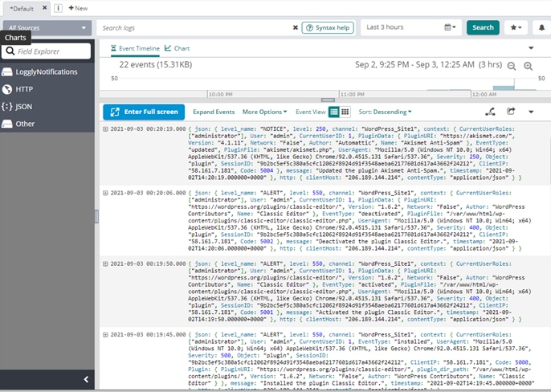This screenshot has width=551, height=392.
Task: Select the Event Timeline tab
Action: pos(135,48)
